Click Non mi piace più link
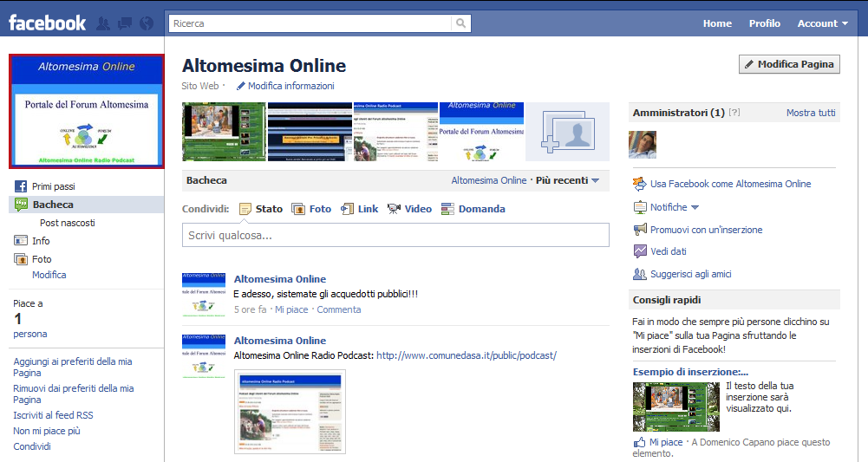This screenshot has height=462, width=868. tap(47, 431)
